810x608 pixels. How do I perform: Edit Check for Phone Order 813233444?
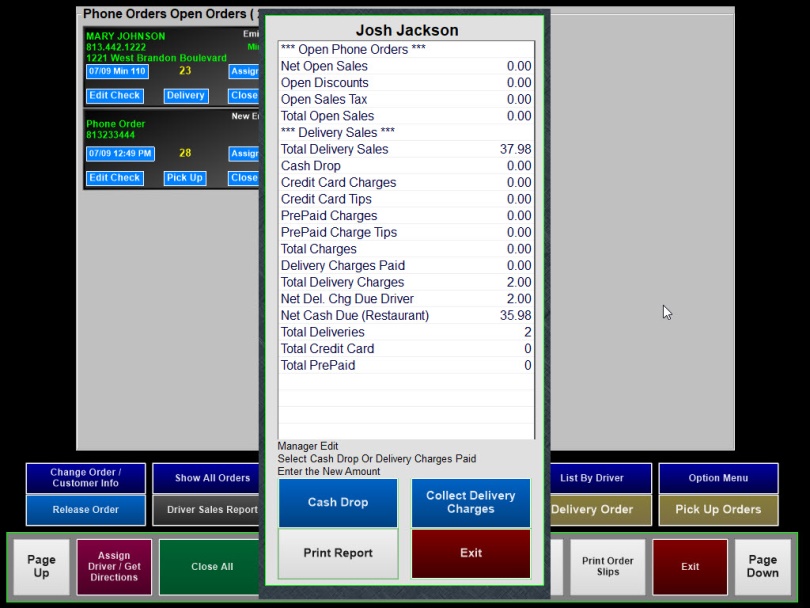[115, 178]
